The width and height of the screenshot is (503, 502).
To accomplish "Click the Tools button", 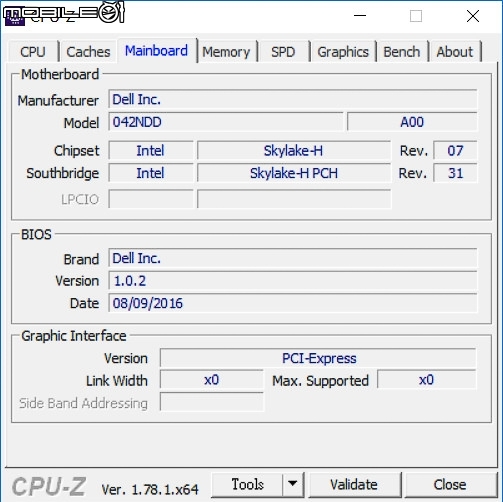I will tap(247, 484).
